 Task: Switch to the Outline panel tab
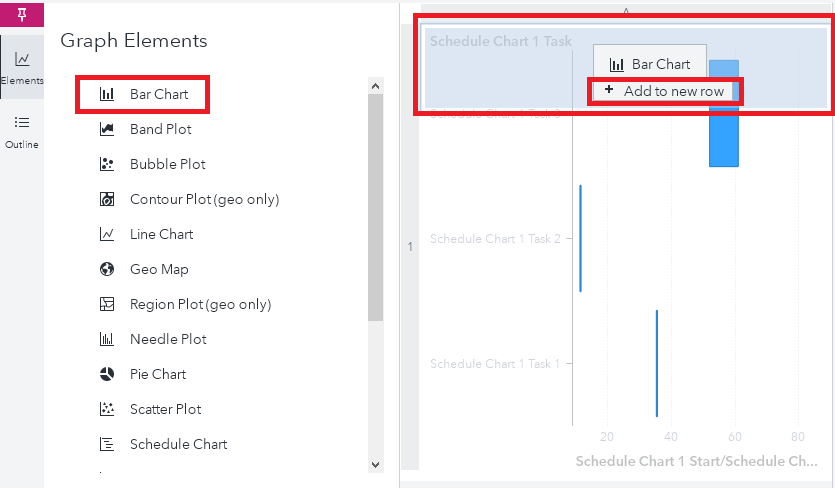click(x=21, y=131)
